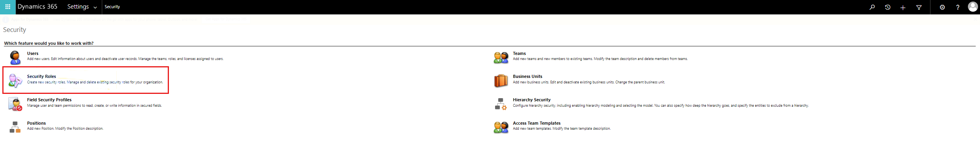Open Field Security Profiles link
980x164 pixels.
(x=49, y=100)
